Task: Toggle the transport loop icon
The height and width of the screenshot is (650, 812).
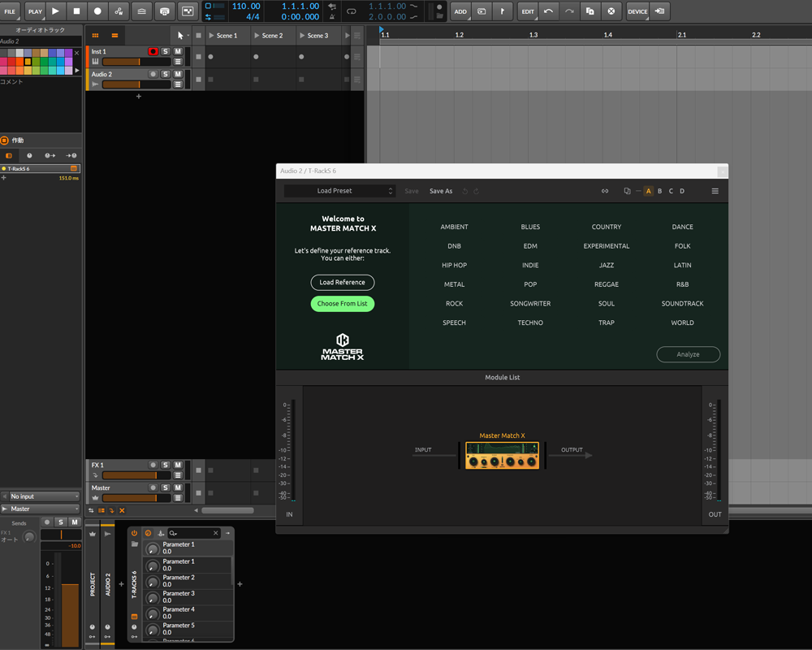Action: pyautogui.click(x=351, y=11)
